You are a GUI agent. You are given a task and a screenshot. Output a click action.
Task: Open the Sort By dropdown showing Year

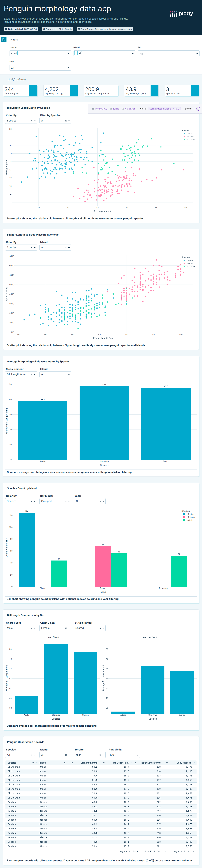[90, 755]
